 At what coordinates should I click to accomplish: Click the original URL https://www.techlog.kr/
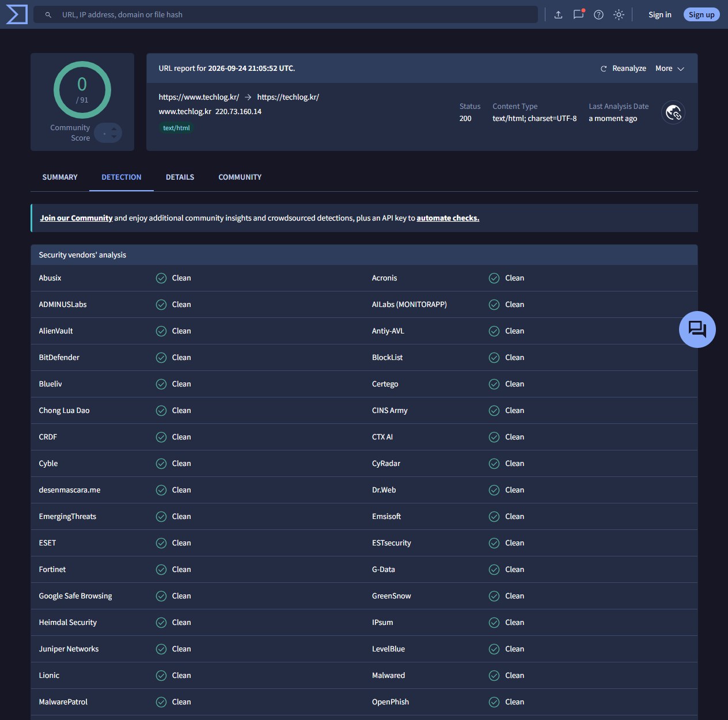(199, 97)
